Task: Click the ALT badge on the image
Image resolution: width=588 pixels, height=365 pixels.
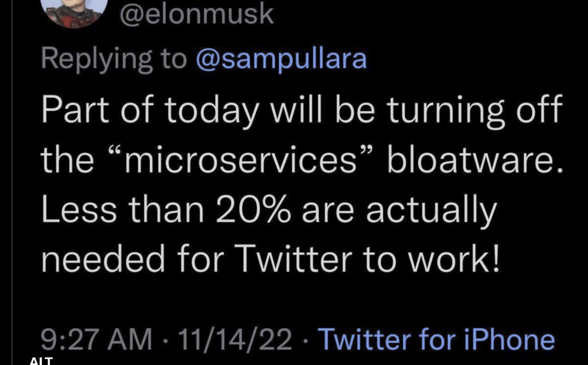Action: pyautogui.click(x=41, y=360)
